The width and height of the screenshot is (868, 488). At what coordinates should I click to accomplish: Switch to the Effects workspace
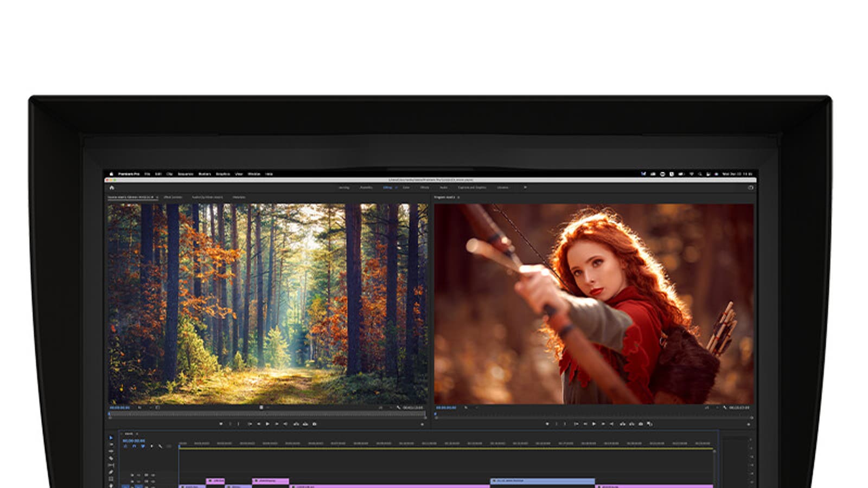[425, 188]
